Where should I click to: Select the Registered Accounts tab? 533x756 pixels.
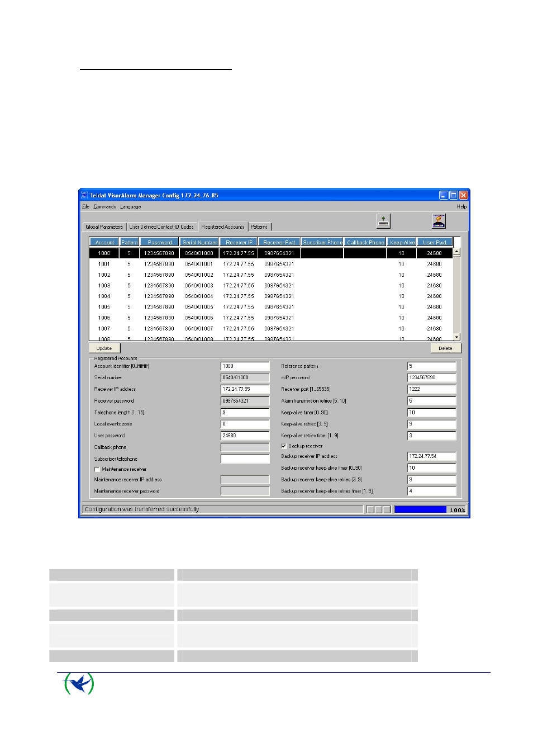pos(223,226)
